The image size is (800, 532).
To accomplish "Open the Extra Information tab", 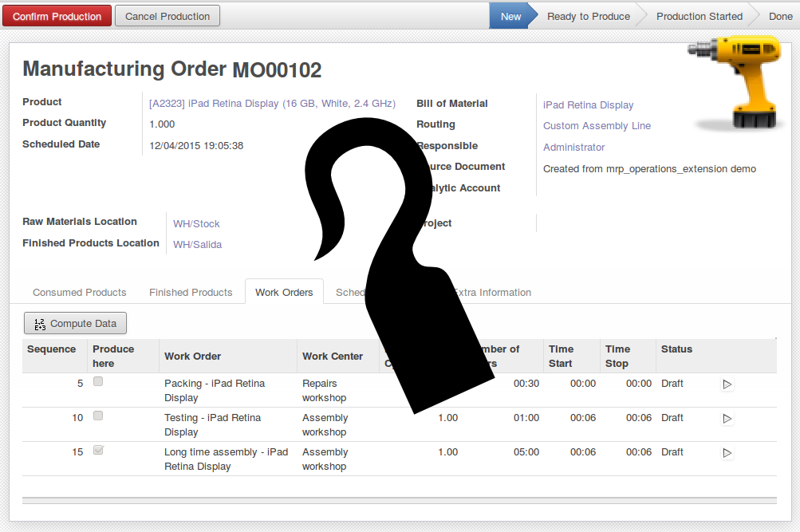I will pos(493,292).
